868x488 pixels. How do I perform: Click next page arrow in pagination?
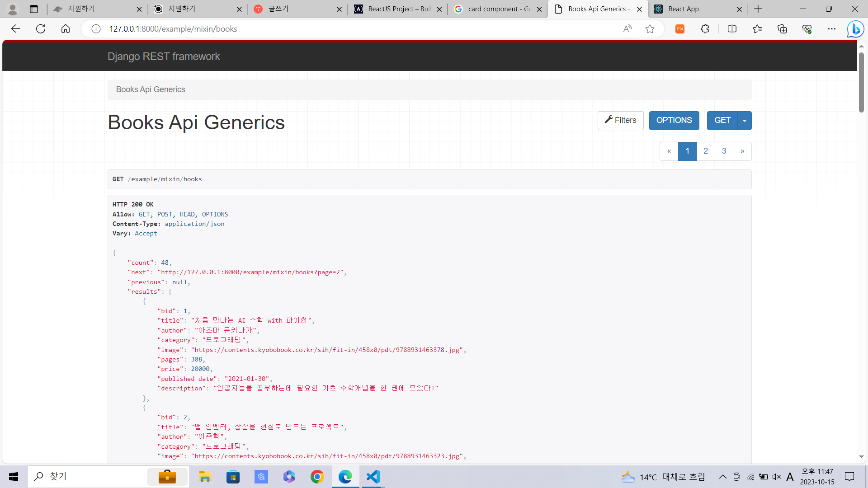(742, 151)
